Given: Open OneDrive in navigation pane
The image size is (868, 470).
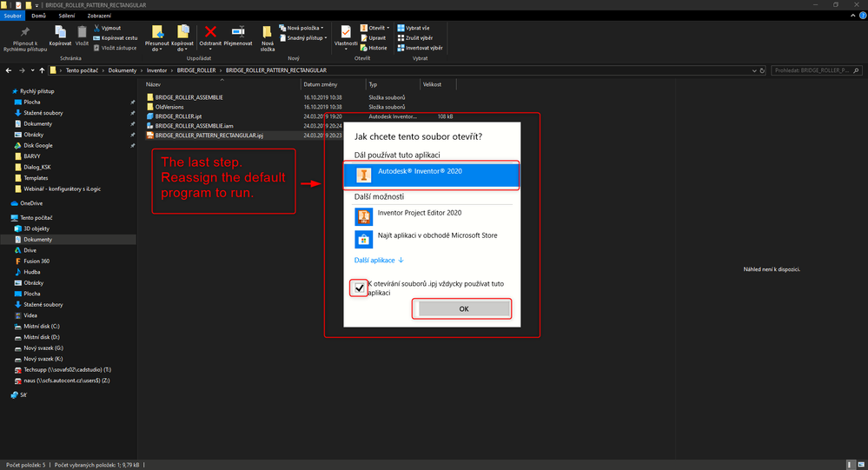Looking at the screenshot, I should click(31, 203).
